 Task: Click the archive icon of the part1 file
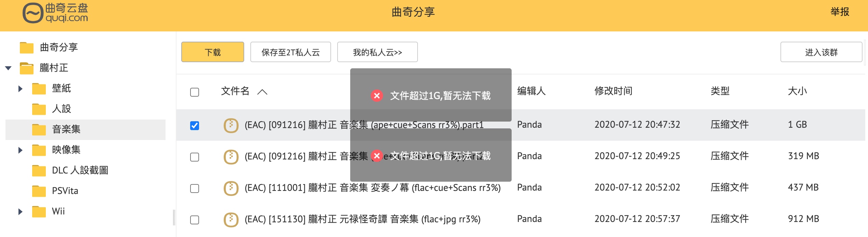(231, 125)
